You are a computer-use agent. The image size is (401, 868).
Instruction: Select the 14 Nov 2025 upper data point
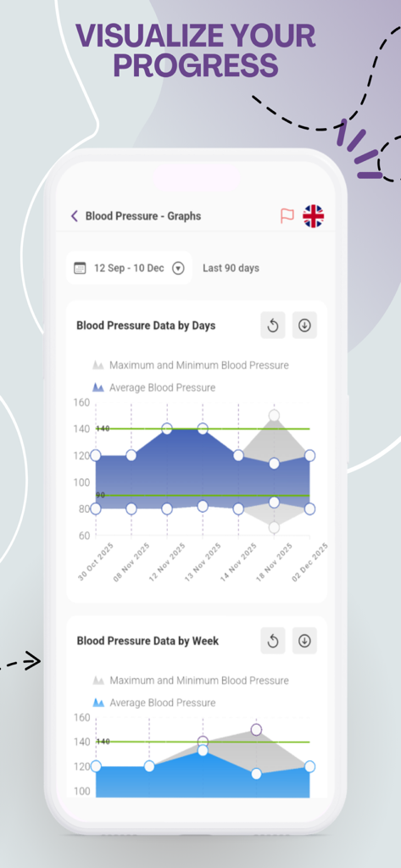[238, 455]
